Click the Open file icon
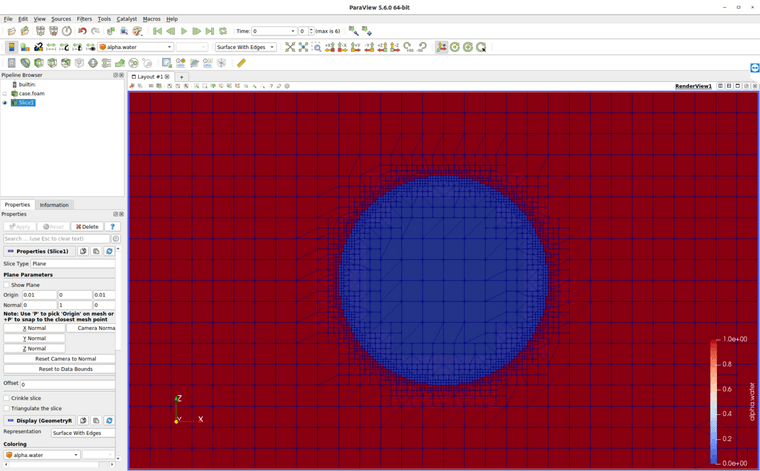Image resolution: width=760 pixels, height=471 pixels. (x=12, y=31)
